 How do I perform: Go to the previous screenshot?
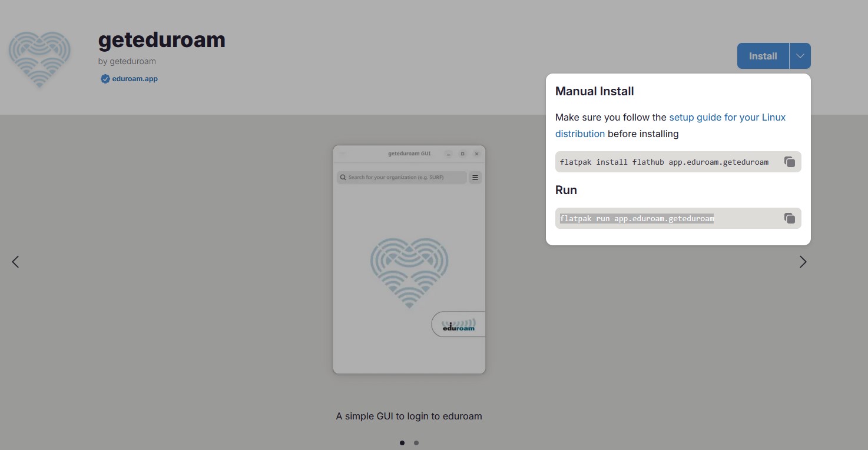click(15, 262)
